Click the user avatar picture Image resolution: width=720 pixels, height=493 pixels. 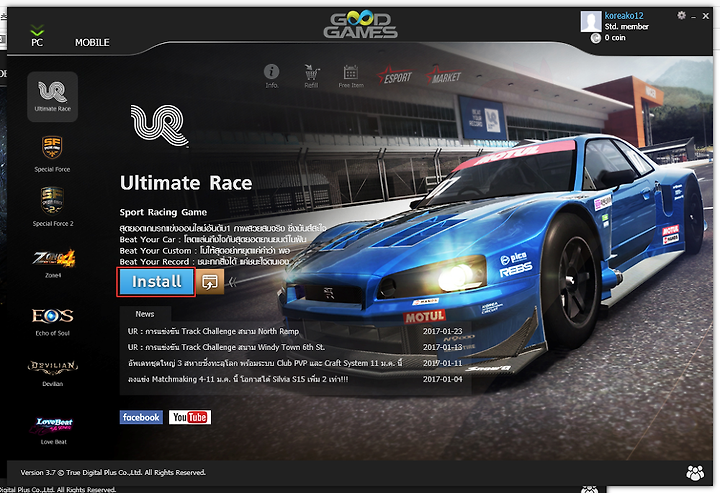(x=591, y=21)
